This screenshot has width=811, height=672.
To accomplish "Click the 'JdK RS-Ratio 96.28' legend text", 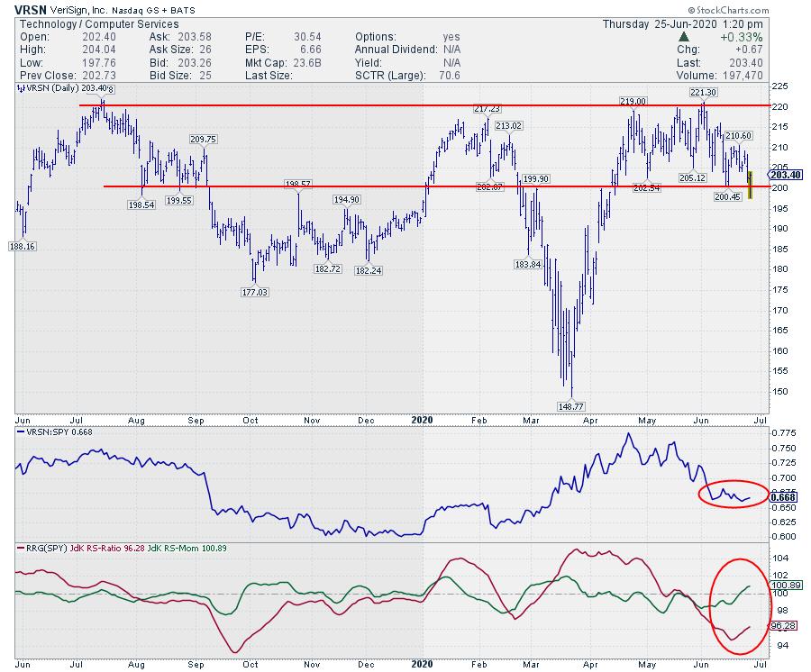I will tap(107, 548).
